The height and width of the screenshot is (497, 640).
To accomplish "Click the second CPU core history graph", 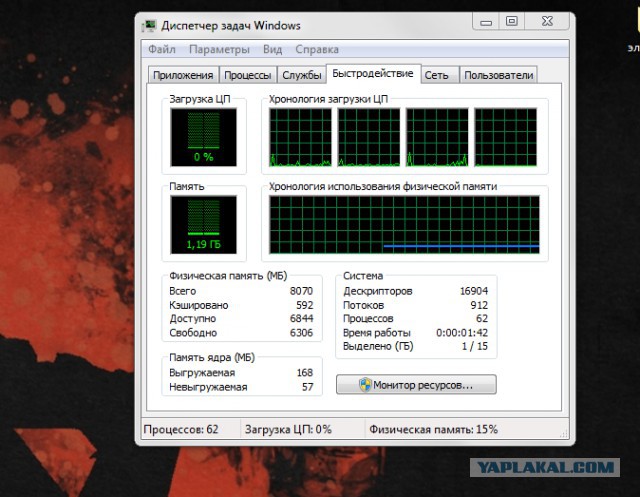I will [369, 138].
